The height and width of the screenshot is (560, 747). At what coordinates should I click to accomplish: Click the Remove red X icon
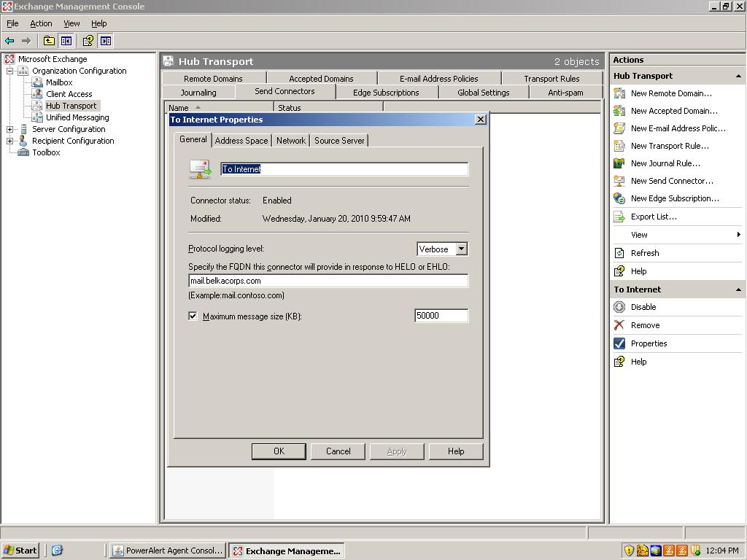pyautogui.click(x=619, y=325)
